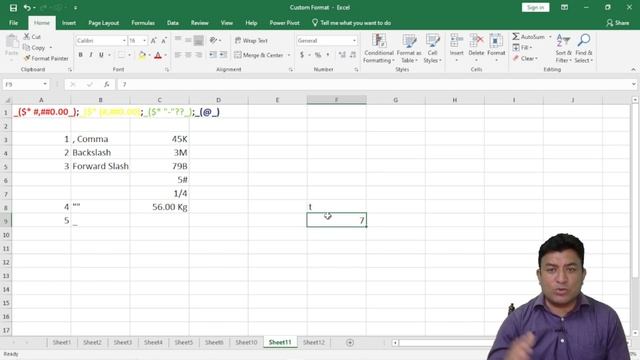Open Find & Select menu

pos(584,49)
